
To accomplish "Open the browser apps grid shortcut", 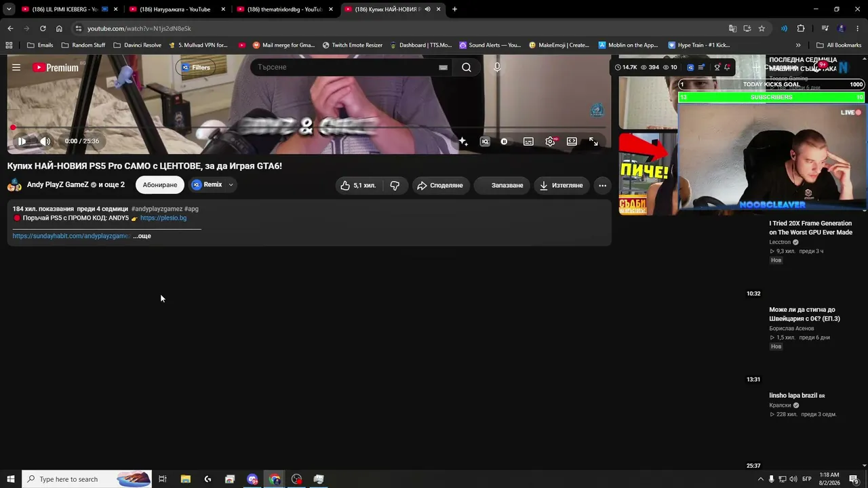I will click(x=9, y=45).
